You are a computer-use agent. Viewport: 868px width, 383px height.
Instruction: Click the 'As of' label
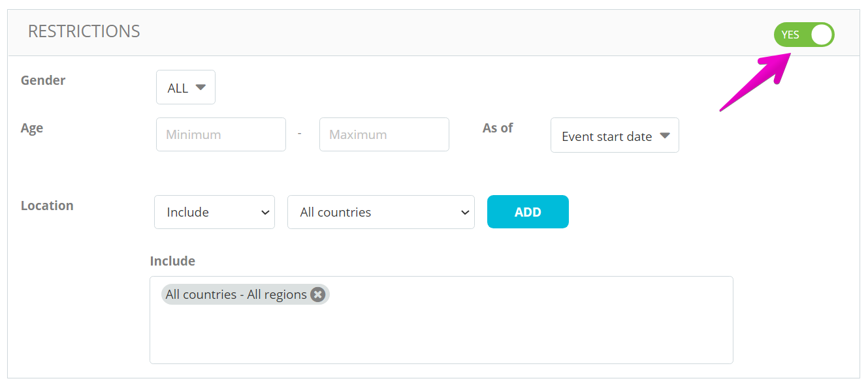coord(498,128)
